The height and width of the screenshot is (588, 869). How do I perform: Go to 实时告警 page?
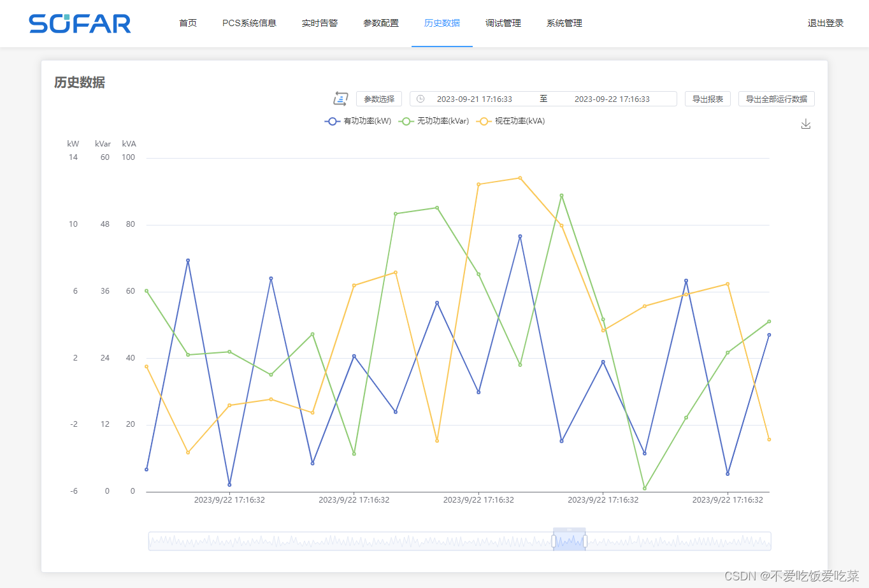320,23
